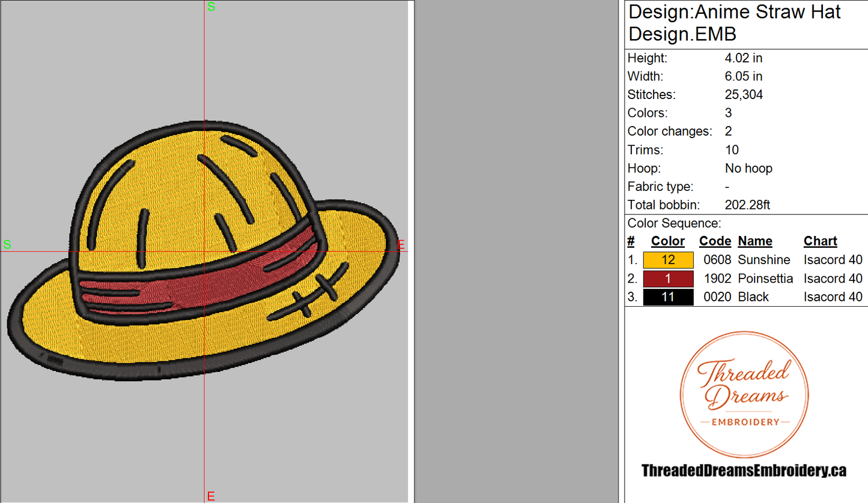Click the red 'E' end marker on the right axis
Screen dimensions: 868x503
pos(401,244)
